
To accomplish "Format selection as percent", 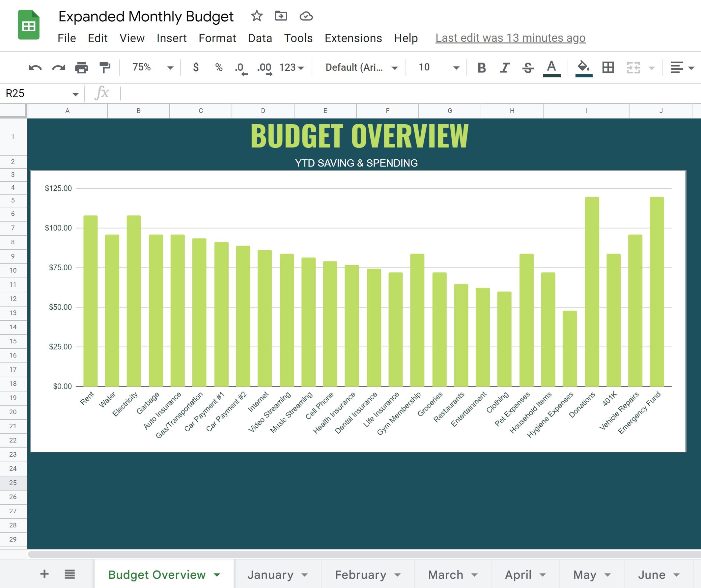I will click(219, 67).
